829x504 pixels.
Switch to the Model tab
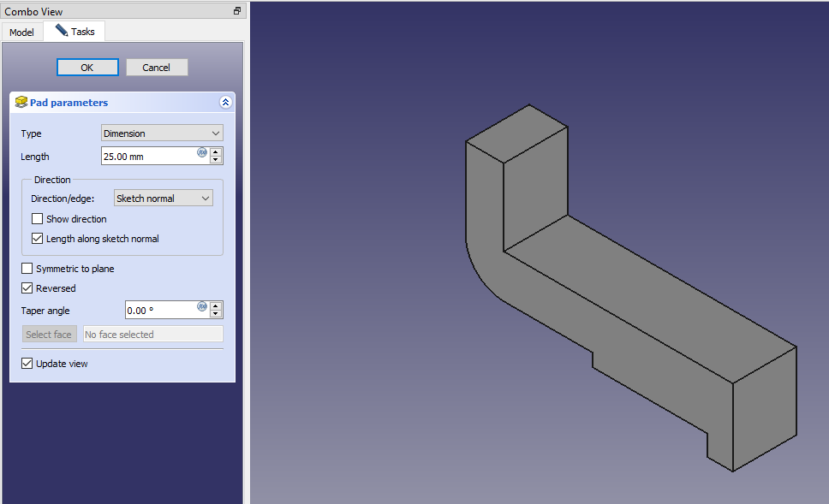click(x=21, y=33)
